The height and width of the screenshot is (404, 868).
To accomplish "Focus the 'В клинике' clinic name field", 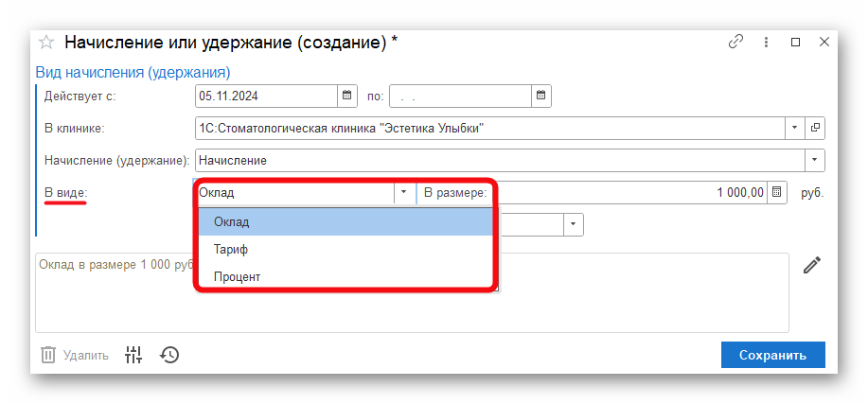I will pos(490,128).
